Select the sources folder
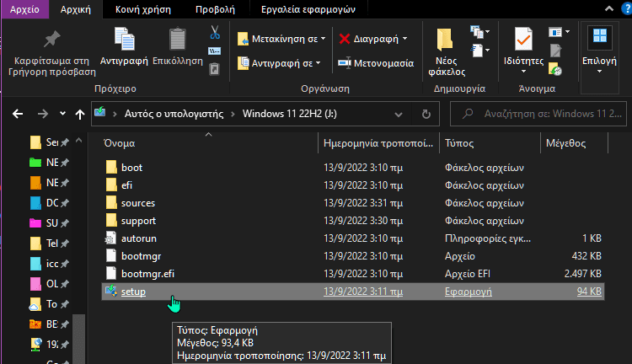 353,203
